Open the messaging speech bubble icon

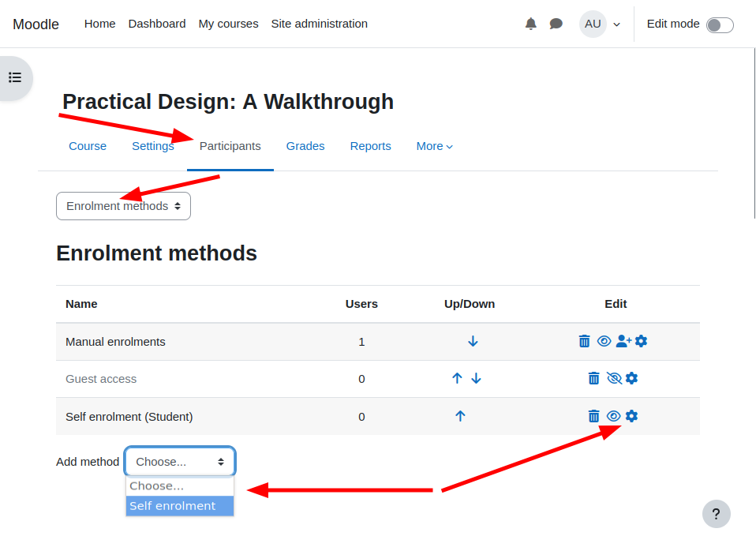tap(556, 24)
